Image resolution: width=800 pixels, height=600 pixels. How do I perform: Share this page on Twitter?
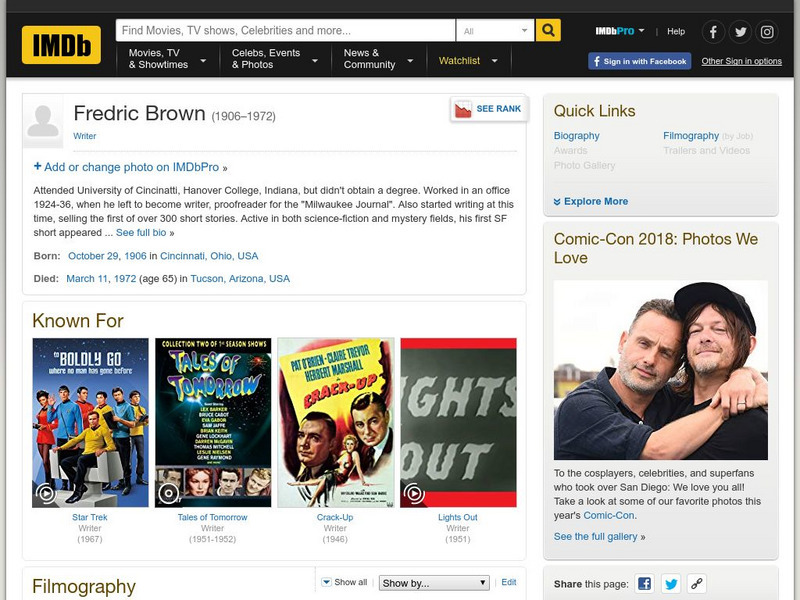point(671,584)
